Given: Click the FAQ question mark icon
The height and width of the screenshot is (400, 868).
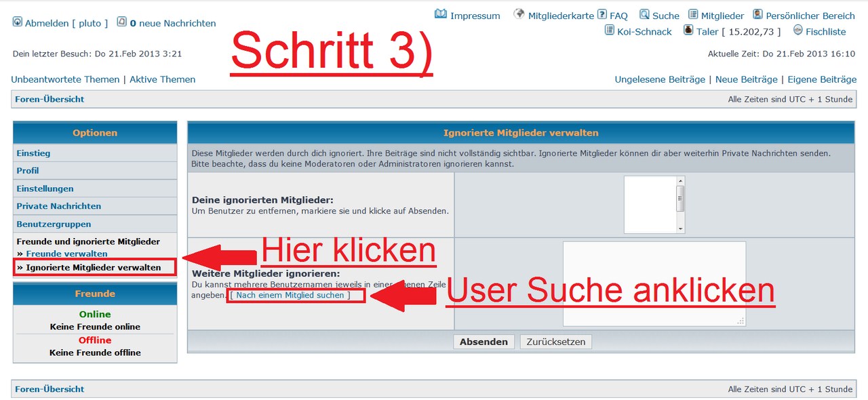Looking at the screenshot, I should (601, 14).
